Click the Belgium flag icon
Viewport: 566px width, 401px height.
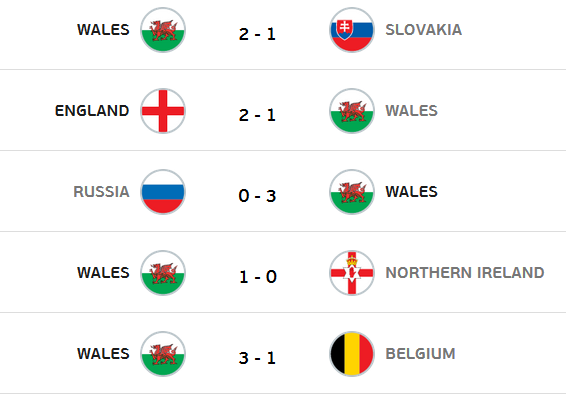(352, 354)
